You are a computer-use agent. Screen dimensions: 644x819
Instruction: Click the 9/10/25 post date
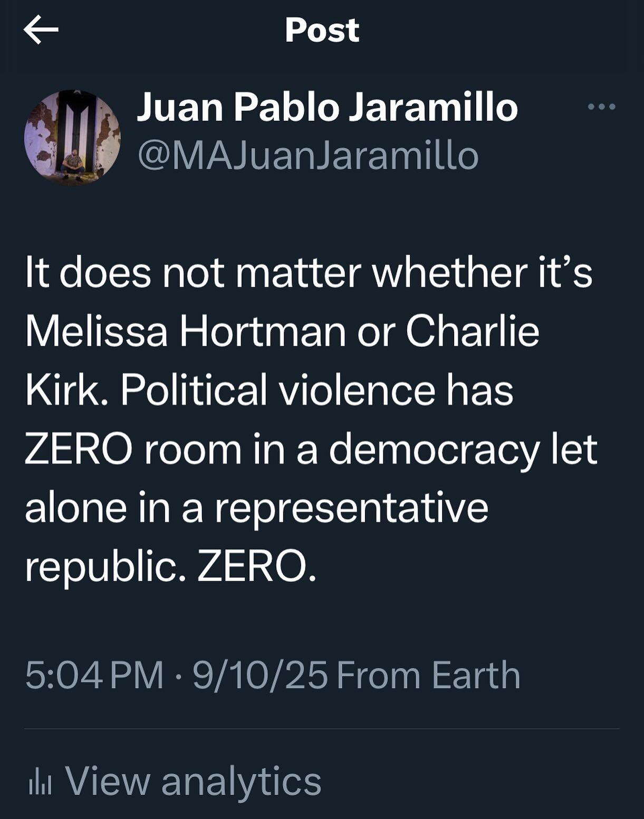pos(260,675)
